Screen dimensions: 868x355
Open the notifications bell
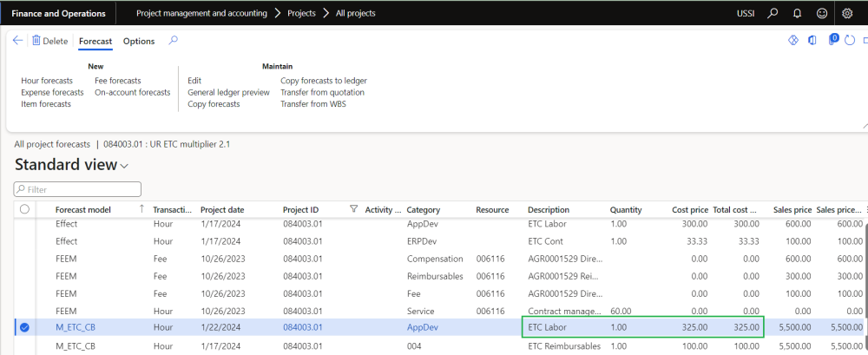point(797,14)
